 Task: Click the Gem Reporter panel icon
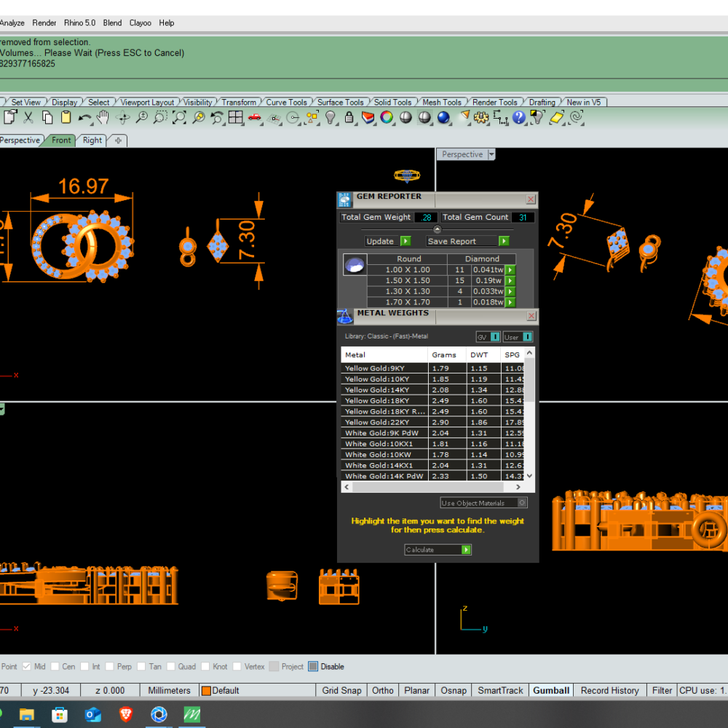click(344, 200)
